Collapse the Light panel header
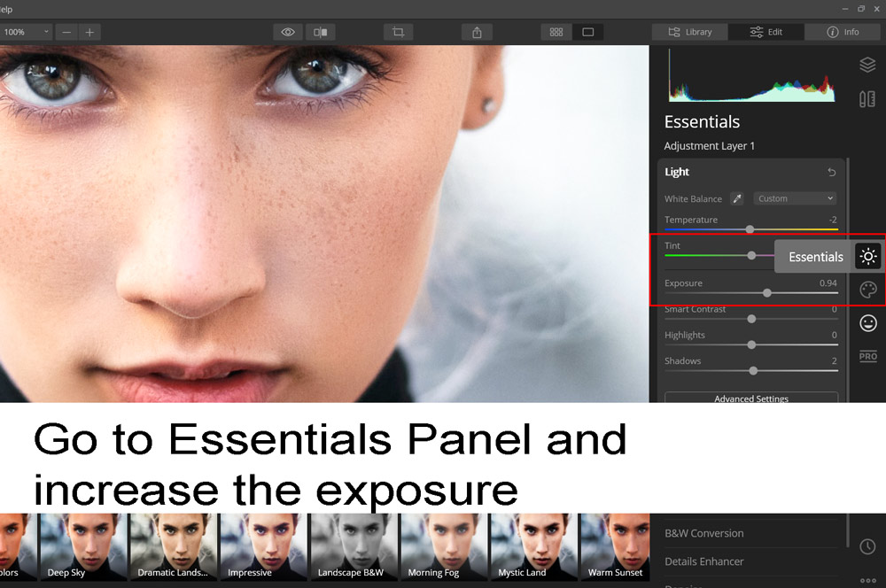The height and width of the screenshot is (588, 886). [x=677, y=172]
